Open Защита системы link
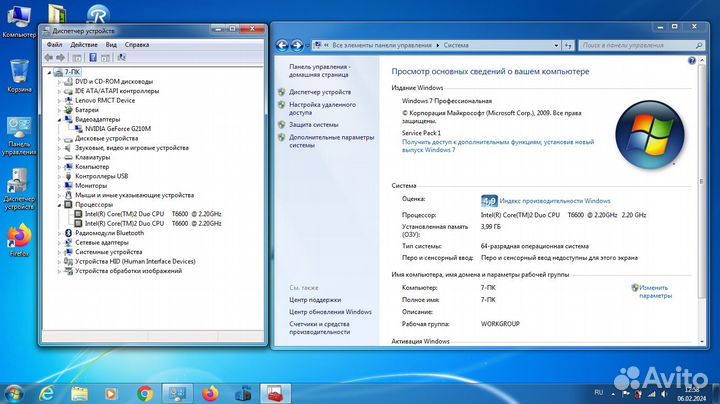 coord(314,124)
